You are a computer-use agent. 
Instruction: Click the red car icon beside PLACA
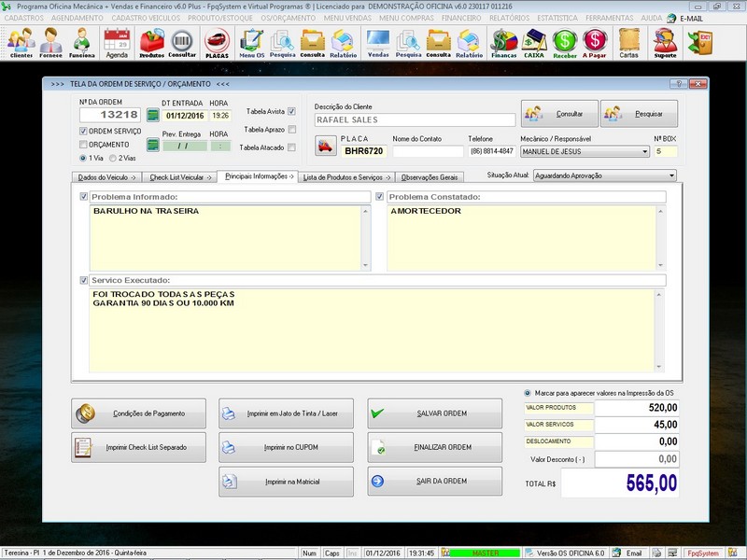click(x=323, y=147)
